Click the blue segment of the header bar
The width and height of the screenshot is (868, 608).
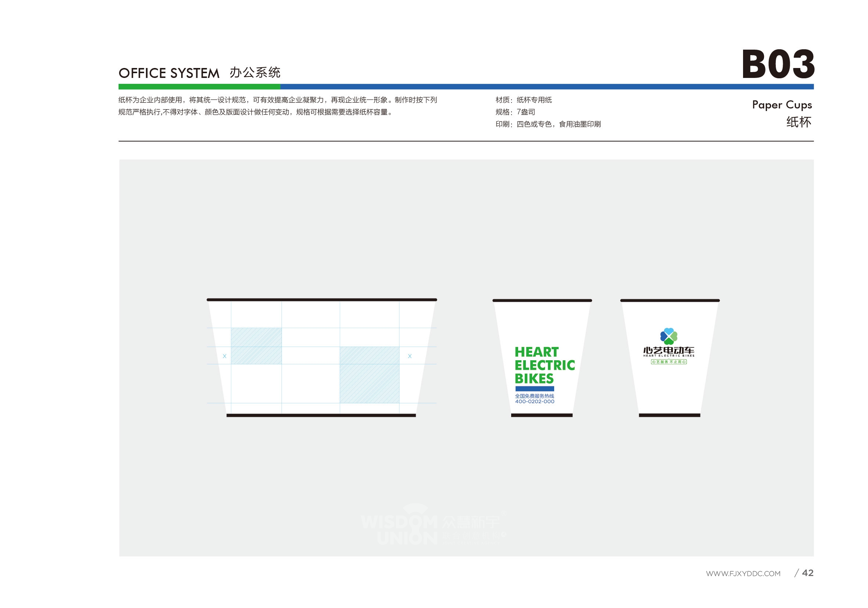(547, 87)
